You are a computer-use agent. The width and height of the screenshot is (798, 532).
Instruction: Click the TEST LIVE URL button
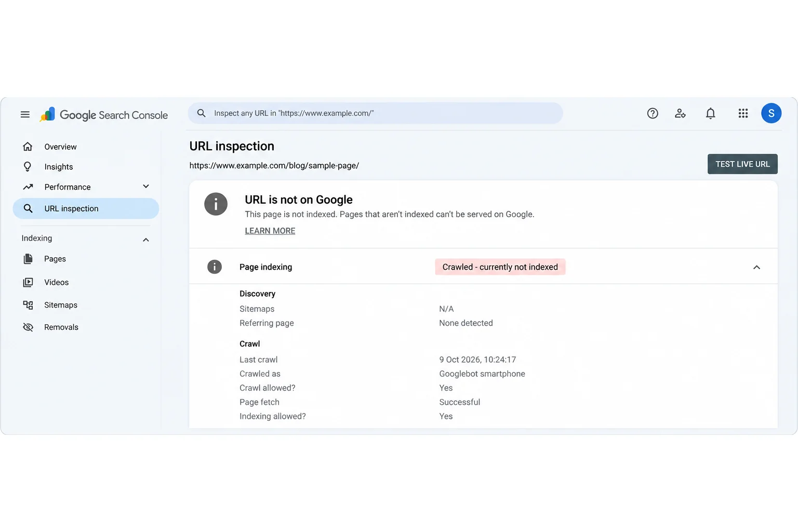tap(742, 164)
